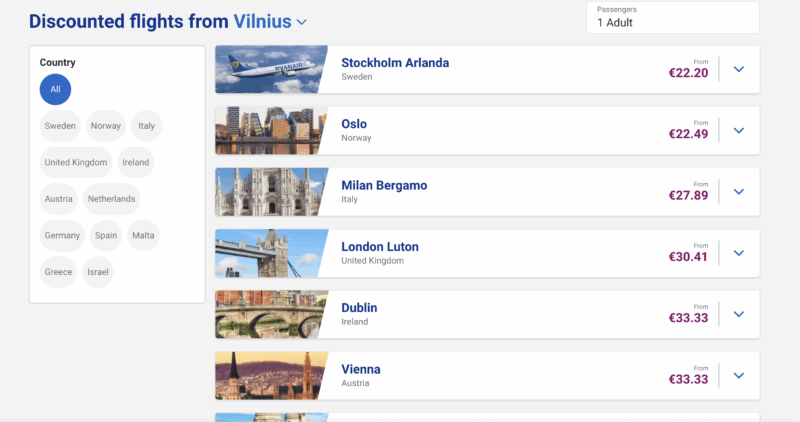
Task: Toggle the Norway country filter
Action: click(105, 126)
